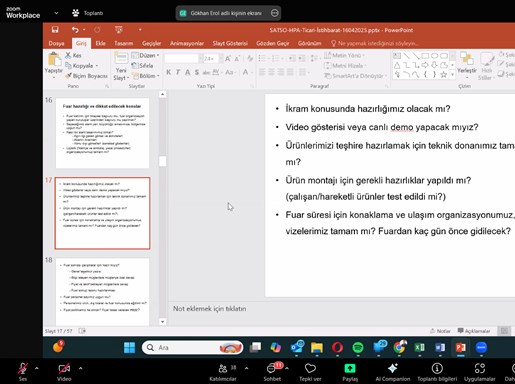Open the Kopyala dropdown arrow
This screenshot has height=384, width=515.
pyautogui.click(x=97, y=66)
